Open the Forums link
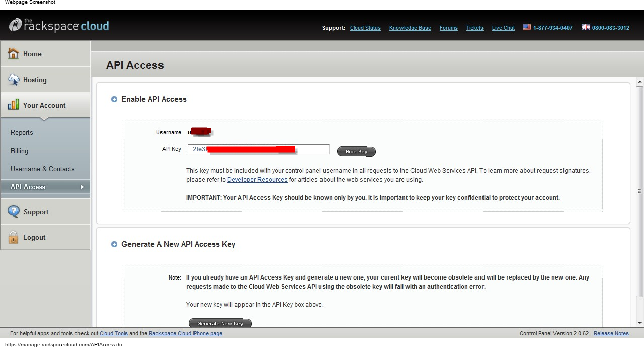This screenshot has width=644, height=348. [448, 28]
